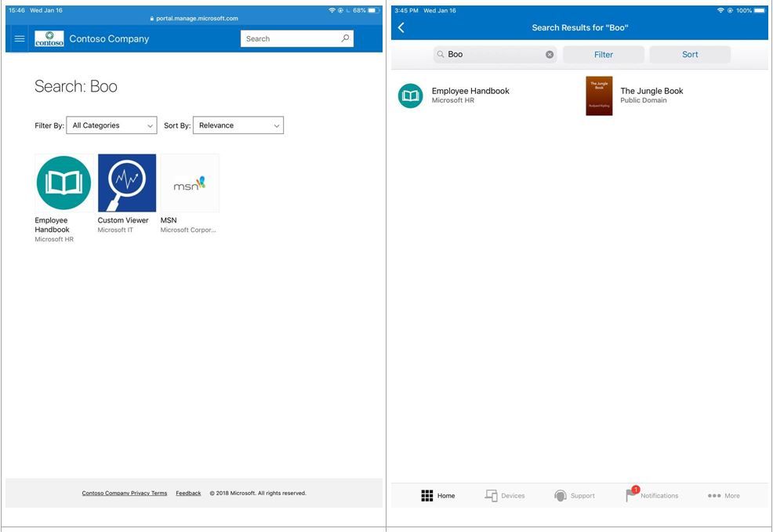Focus the web portal Search field
The width and height of the screenshot is (773, 532).
tap(297, 38)
